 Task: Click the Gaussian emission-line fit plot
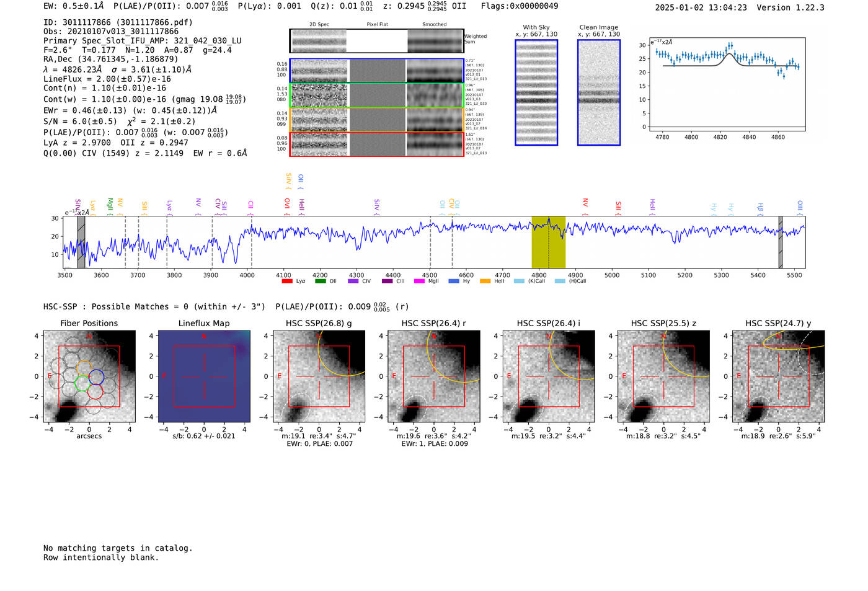727,84
